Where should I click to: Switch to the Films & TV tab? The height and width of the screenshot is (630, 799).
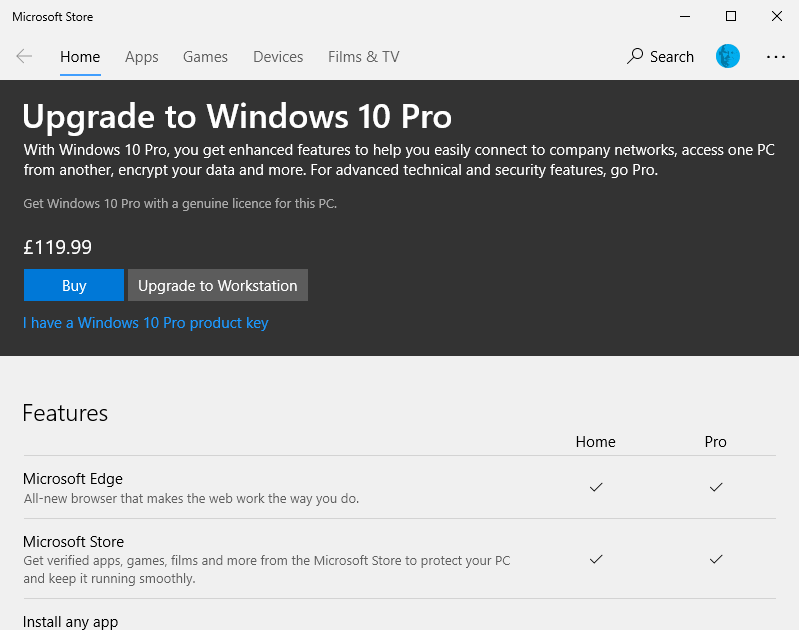[363, 57]
